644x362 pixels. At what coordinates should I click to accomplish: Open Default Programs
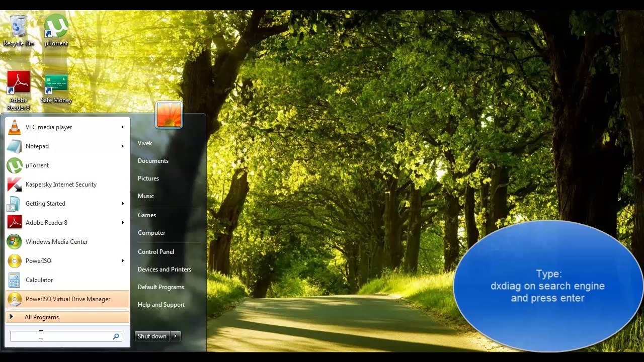click(161, 287)
